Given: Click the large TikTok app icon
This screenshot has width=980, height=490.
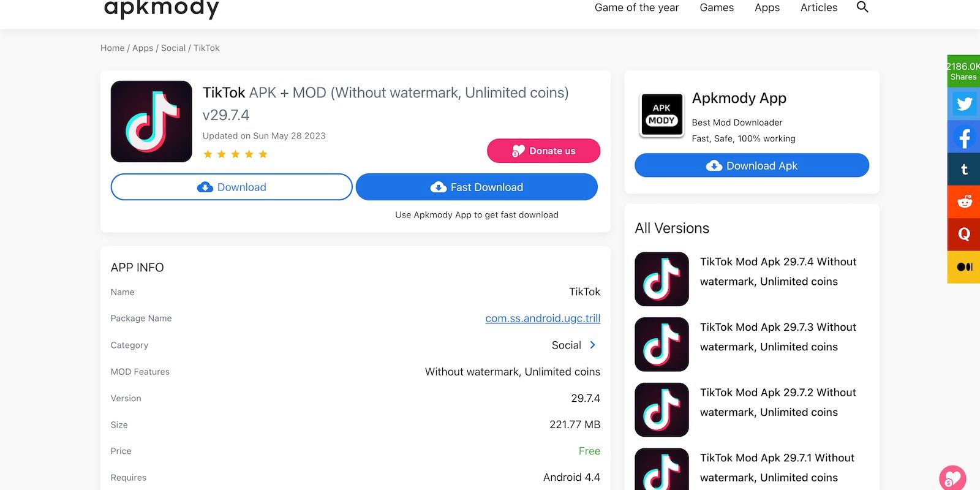Looking at the screenshot, I should (151, 121).
